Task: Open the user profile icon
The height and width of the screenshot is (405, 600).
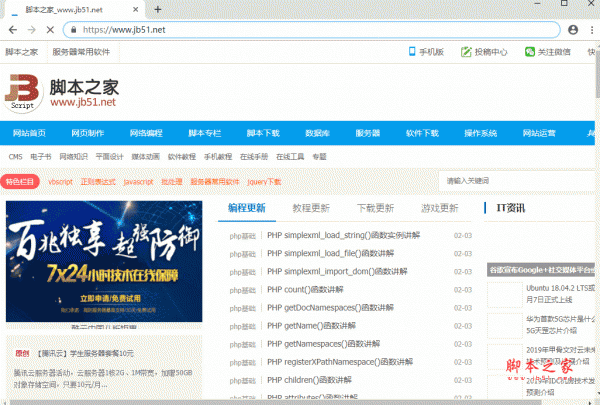Action: (x=573, y=30)
